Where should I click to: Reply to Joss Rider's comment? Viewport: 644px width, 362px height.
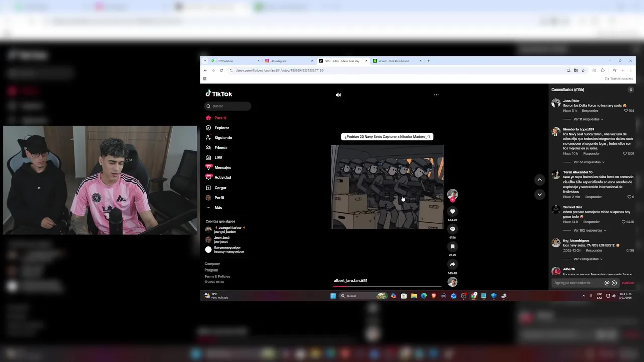(x=590, y=111)
